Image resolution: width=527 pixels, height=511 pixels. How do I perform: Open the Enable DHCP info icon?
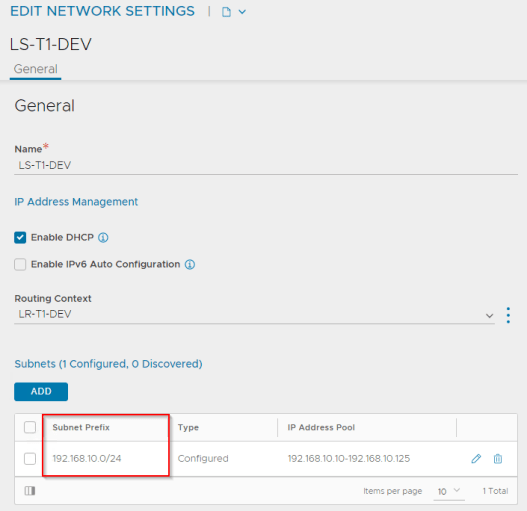[x=103, y=238]
